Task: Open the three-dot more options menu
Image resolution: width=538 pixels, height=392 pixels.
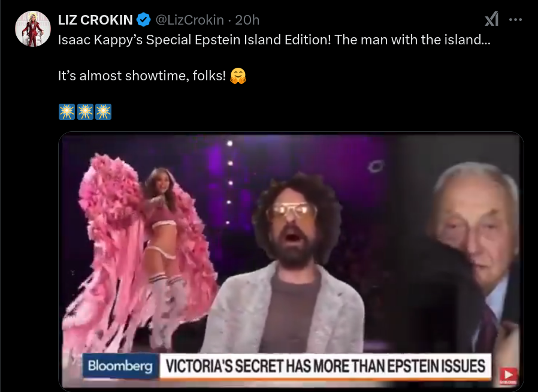Action: (x=515, y=20)
